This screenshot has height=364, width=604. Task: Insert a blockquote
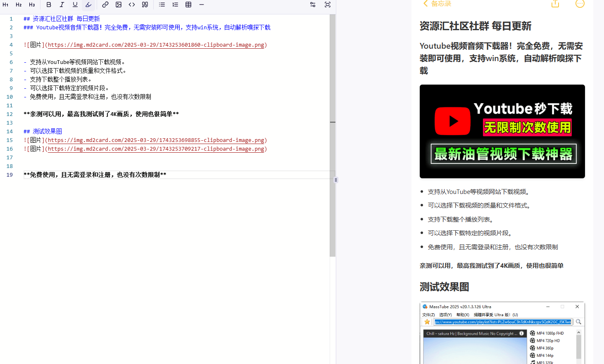click(x=145, y=5)
